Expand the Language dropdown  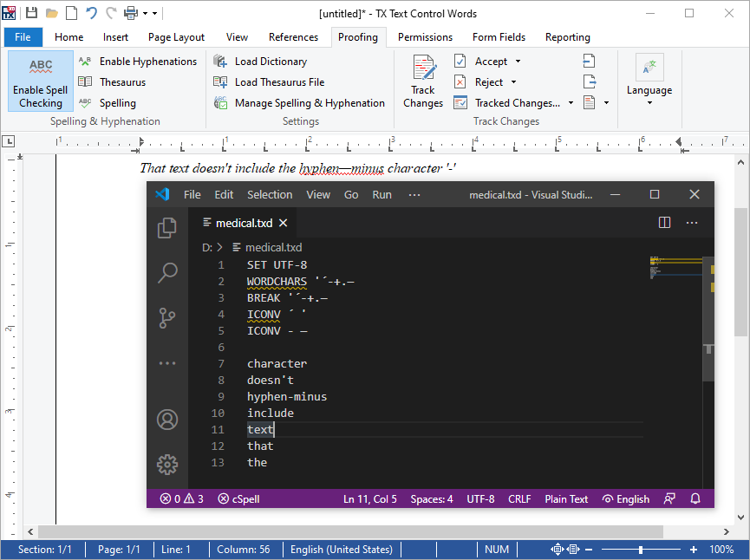click(649, 103)
